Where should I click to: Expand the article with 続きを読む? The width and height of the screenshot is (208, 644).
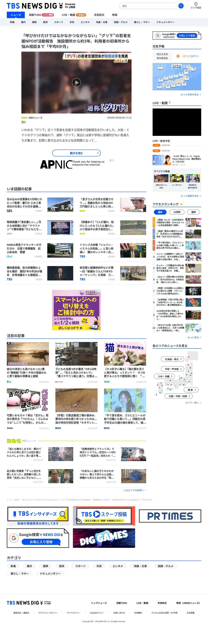click(x=76, y=153)
